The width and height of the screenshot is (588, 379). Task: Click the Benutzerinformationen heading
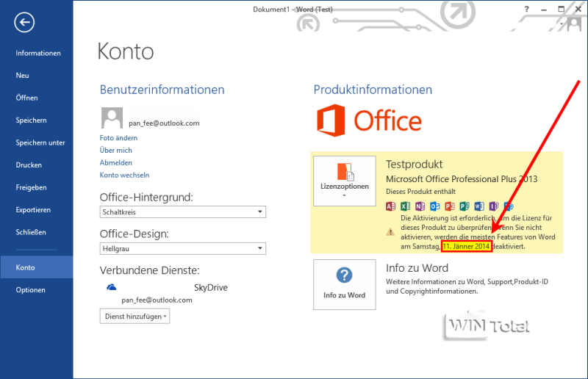tap(162, 90)
